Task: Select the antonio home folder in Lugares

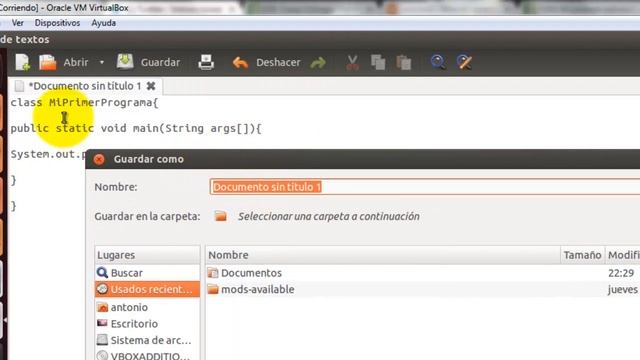Action: 147,307
